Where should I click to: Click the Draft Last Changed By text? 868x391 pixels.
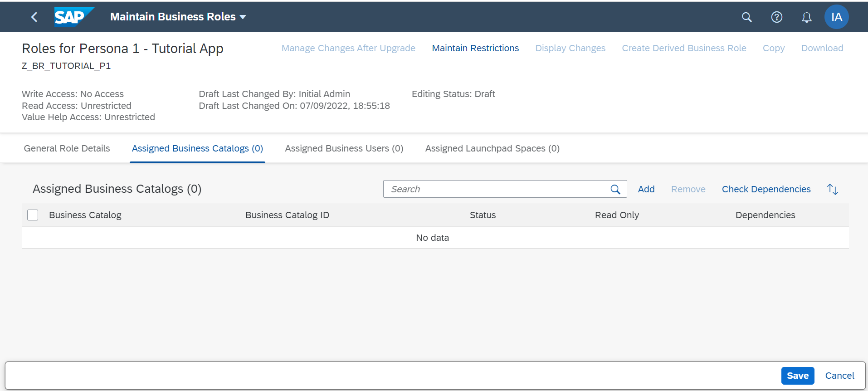tap(274, 94)
